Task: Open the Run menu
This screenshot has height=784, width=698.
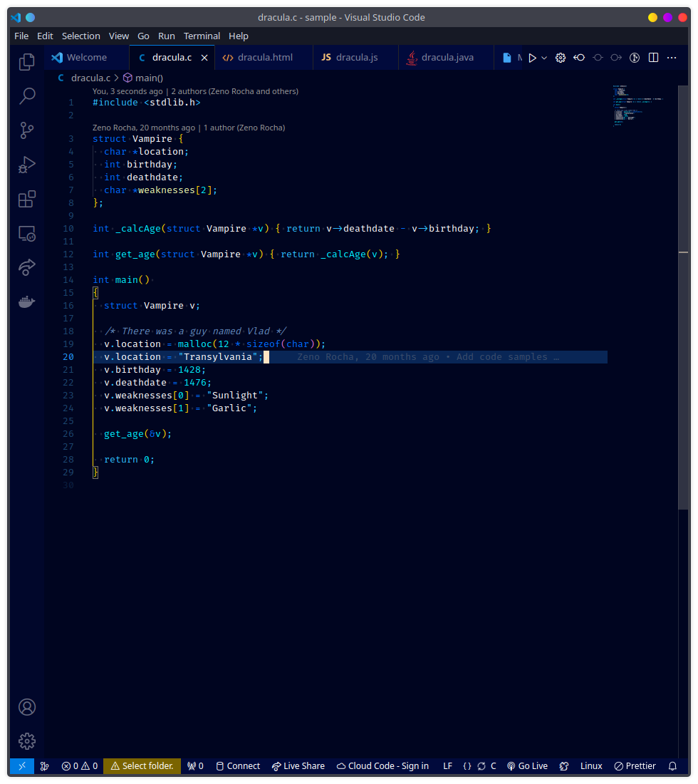Action: [x=167, y=36]
